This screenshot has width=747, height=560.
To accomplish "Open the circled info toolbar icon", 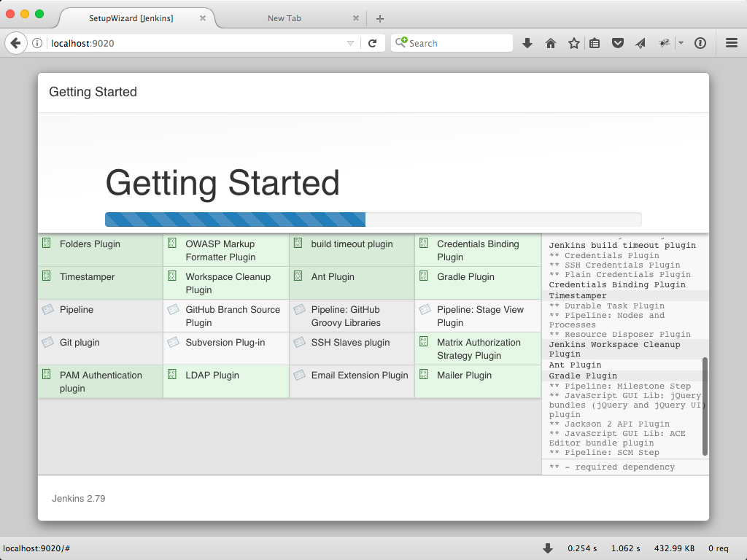I will [700, 43].
